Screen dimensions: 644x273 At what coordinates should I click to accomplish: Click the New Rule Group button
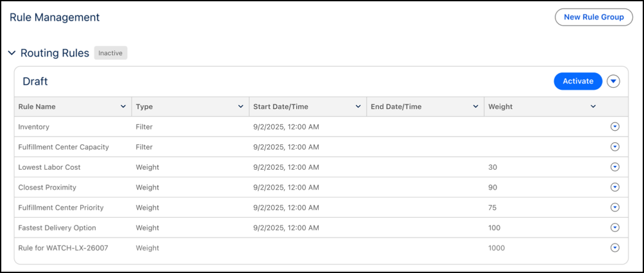point(593,17)
